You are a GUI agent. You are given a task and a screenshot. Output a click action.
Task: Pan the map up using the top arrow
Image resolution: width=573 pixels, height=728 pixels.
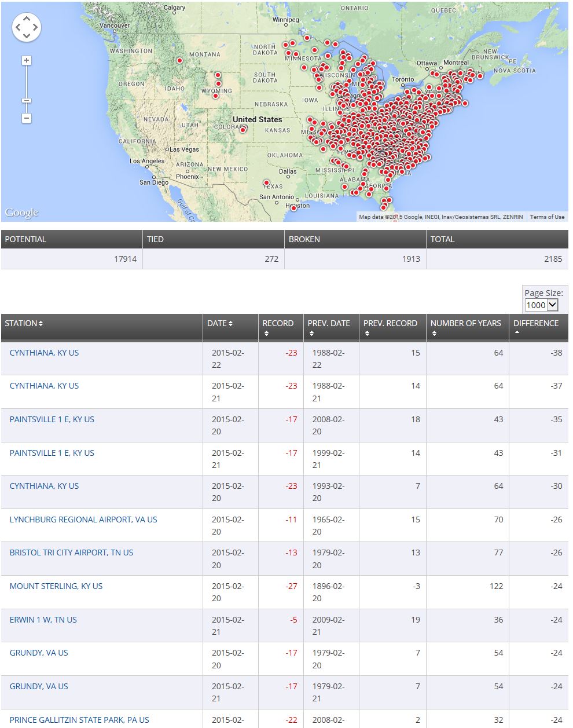[x=27, y=19]
